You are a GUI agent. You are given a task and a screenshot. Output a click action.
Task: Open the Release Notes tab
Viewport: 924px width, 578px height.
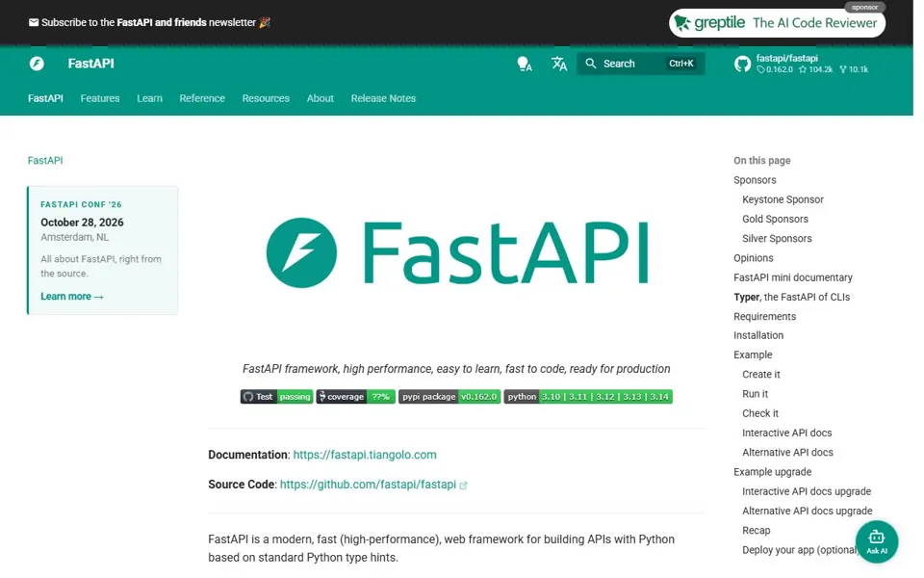point(383,98)
